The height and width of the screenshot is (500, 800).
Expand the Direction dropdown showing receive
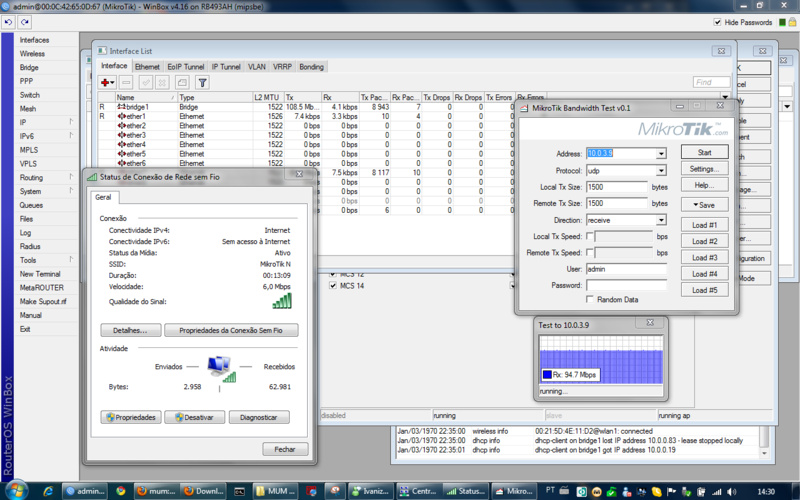pyautogui.click(x=661, y=220)
